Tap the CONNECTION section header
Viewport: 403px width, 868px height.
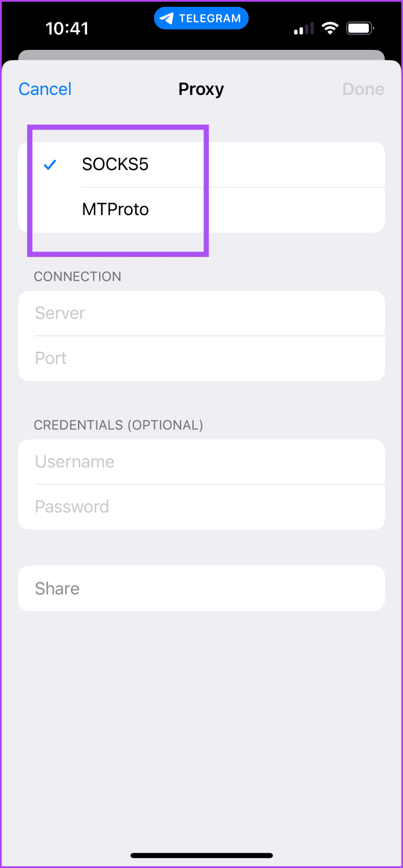click(x=78, y=277)
